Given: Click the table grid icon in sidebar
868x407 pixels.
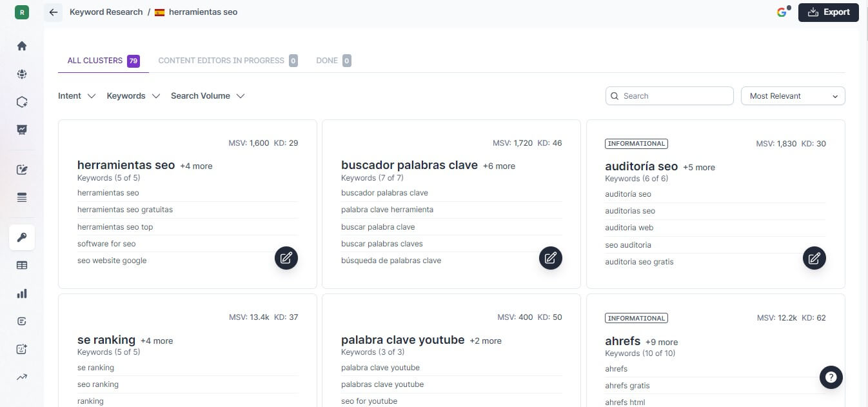Looking at the screenshot, I should (22, 265).
